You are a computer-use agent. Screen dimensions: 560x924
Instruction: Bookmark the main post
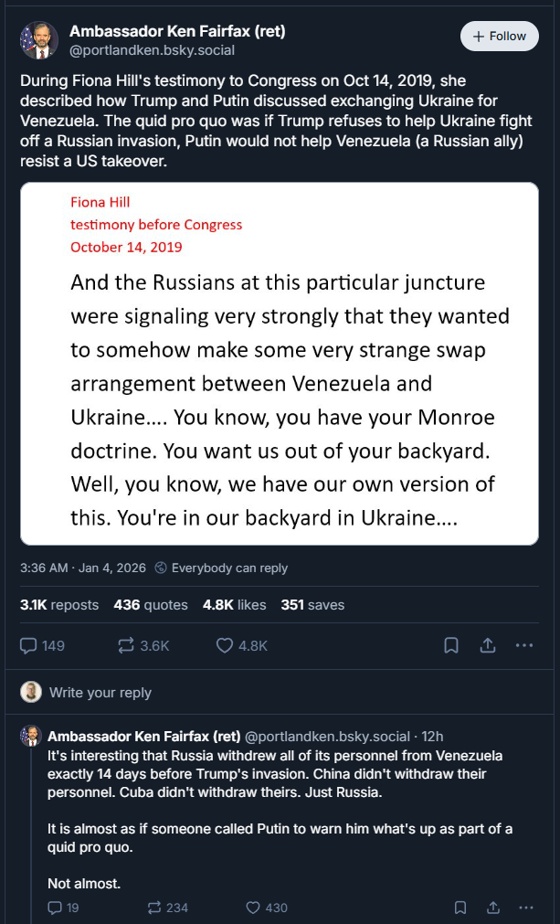[451, 645]
